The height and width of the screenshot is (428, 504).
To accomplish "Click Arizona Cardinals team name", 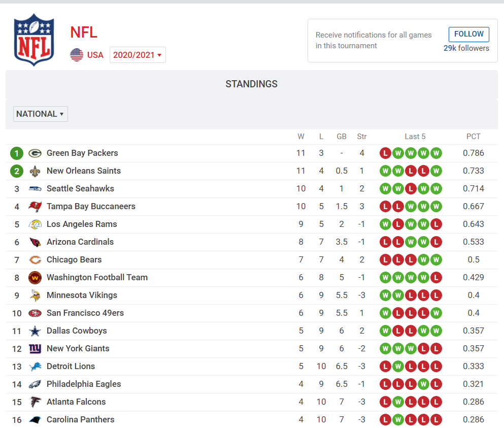I will click(80, 242).
